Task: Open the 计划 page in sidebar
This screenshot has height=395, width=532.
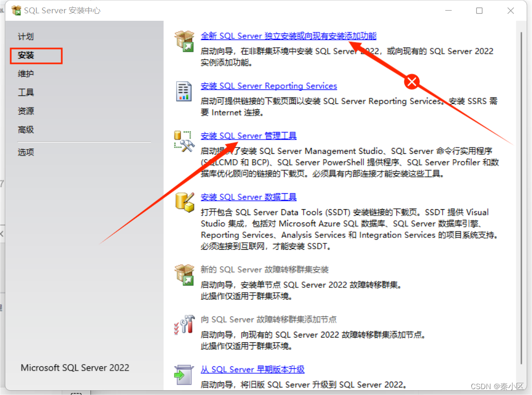Action: 26,36
